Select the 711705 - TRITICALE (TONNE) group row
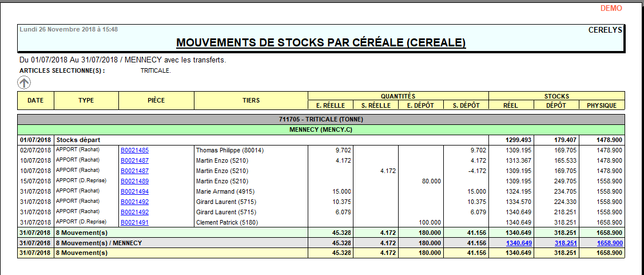The image size is (644, 275). (321, 119)
